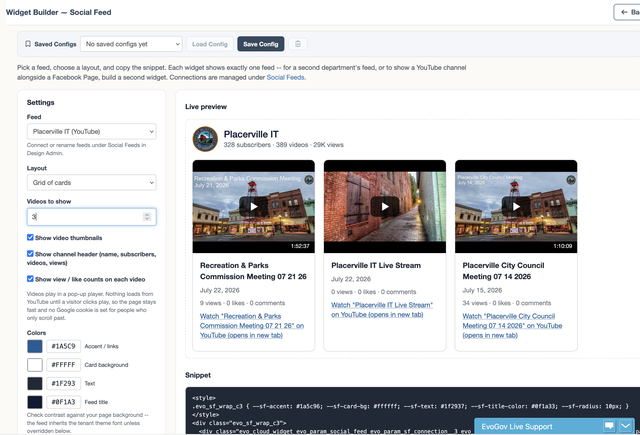Click the 1:10:09 duration badge

pyautogui.click(x=562, y=246)
